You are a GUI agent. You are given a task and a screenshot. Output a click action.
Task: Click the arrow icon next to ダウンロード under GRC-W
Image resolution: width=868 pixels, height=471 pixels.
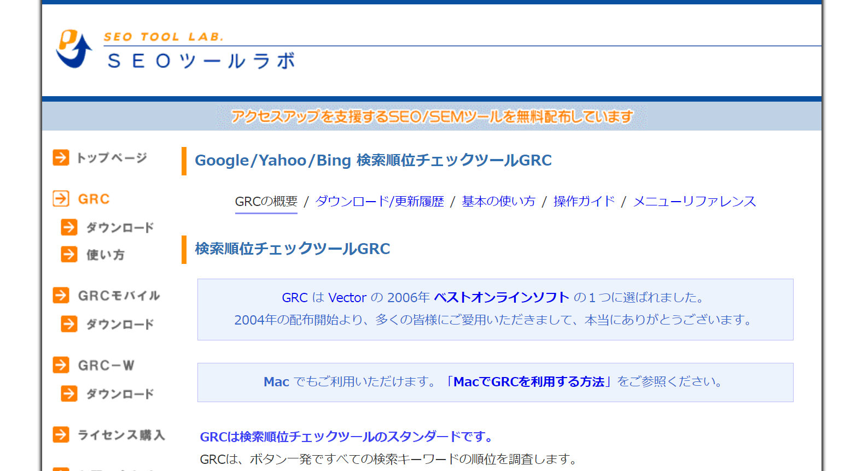click(69, 393)
